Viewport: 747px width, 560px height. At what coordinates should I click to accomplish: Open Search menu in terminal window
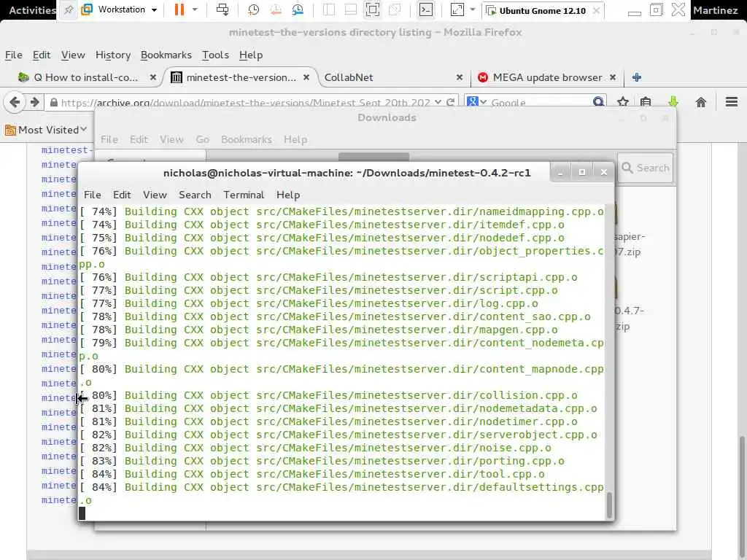click(195, 195)
